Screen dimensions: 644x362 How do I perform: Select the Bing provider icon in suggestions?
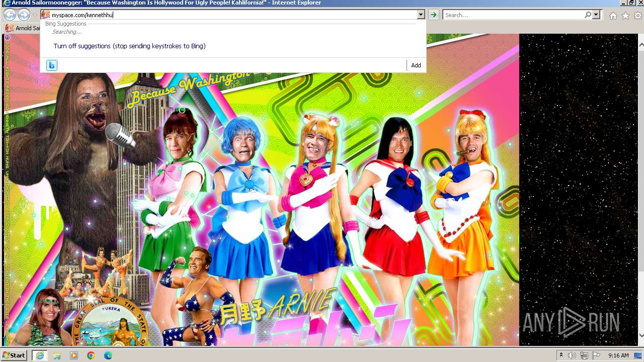point(51,65)
